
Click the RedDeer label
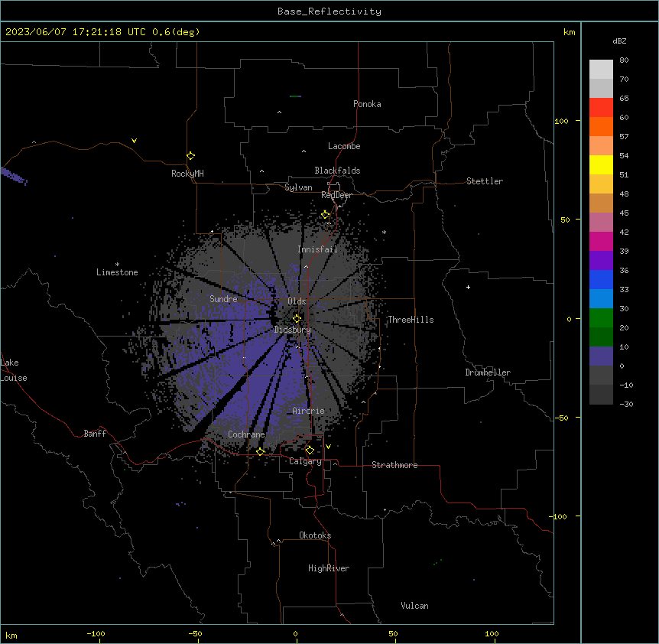pos(336,195)
